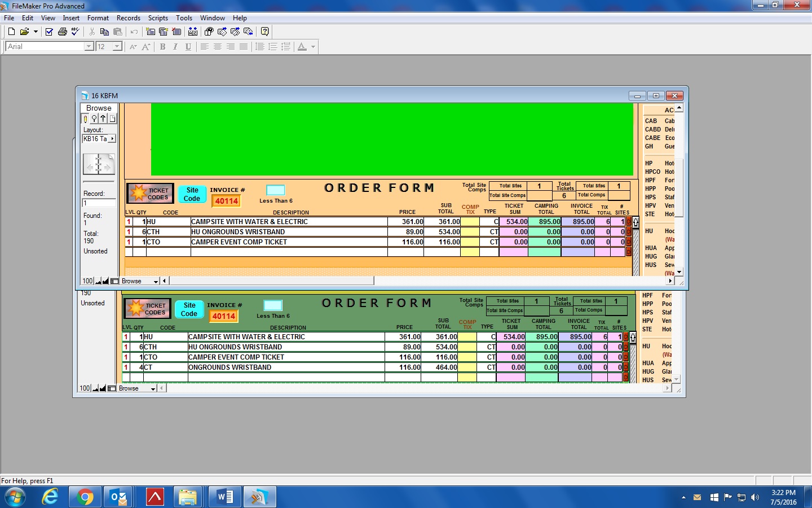Screen dimensions: 812x508
Task: Toggle Italic formatting
Action: 175,47
